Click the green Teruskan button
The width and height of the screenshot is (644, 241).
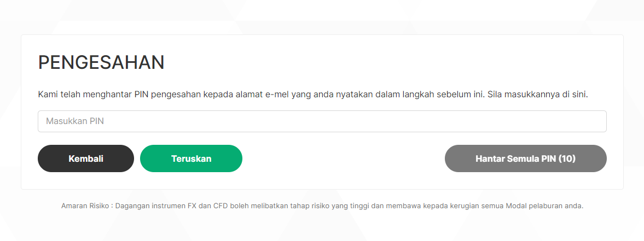click(x=191, y=158)
